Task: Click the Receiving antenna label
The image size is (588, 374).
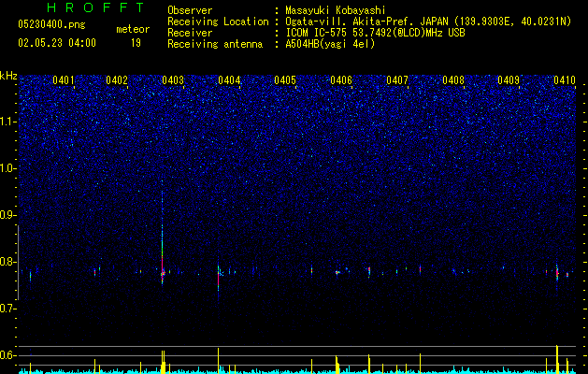Action: (x=215, y=44)
